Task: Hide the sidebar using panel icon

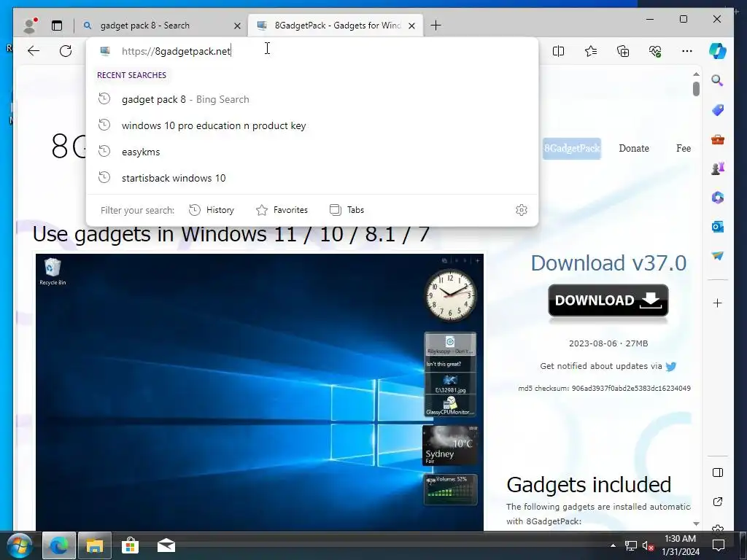Action: click(718, 472)
